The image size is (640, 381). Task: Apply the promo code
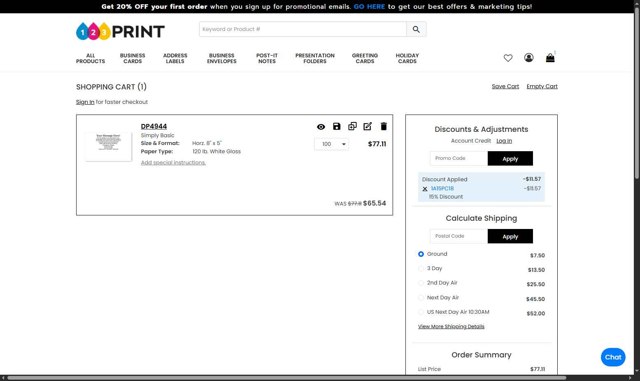(510, 158)
